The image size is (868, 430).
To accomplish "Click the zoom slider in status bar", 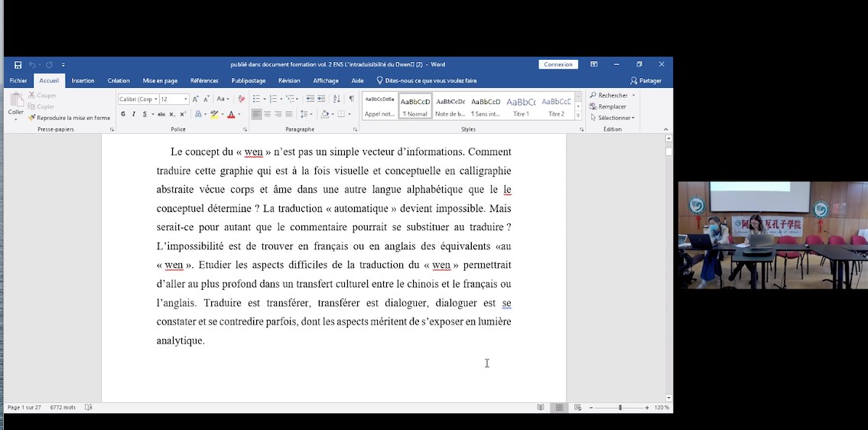I will [x=619, y=408].
